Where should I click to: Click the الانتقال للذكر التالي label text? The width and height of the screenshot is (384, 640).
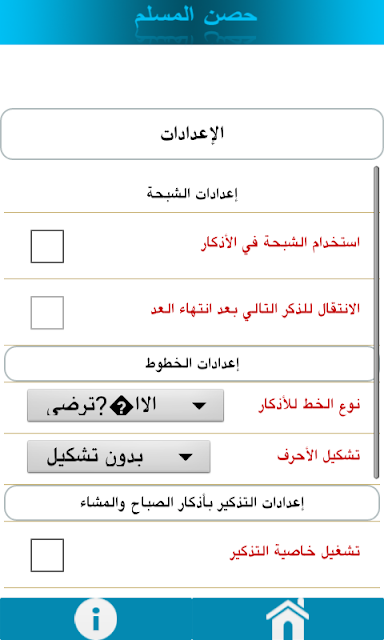[255, 309]
